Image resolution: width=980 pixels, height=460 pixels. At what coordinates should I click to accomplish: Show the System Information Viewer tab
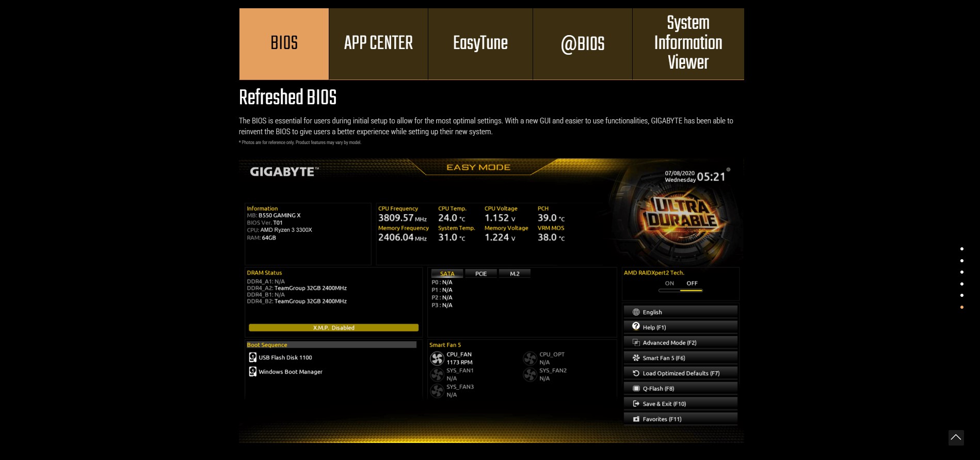(x=688, y=44)
